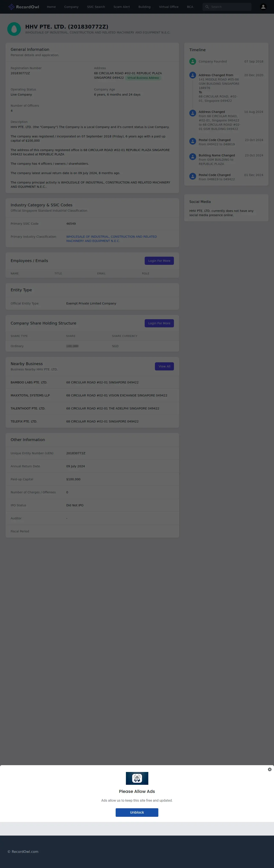Click the search magnifier icon
This screenshot has width=274, height=868.
(207, 7)
